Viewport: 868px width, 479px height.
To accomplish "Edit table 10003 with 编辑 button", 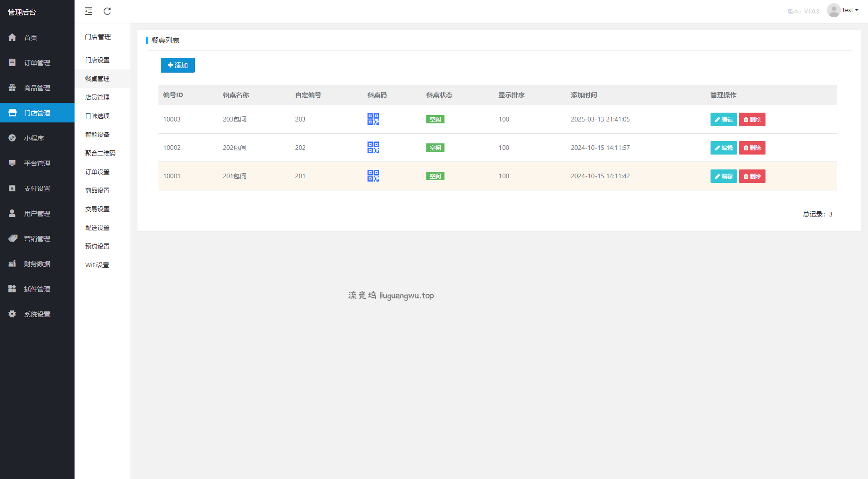I will 723,120.
